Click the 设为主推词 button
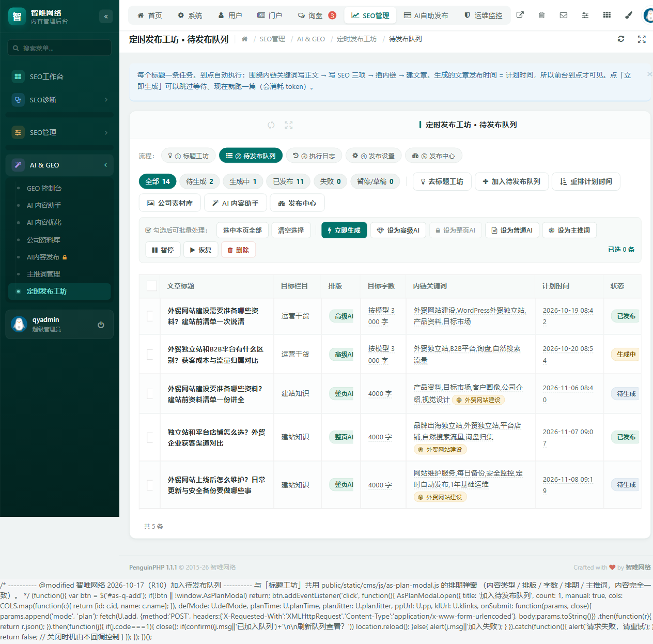 point(569,231)
